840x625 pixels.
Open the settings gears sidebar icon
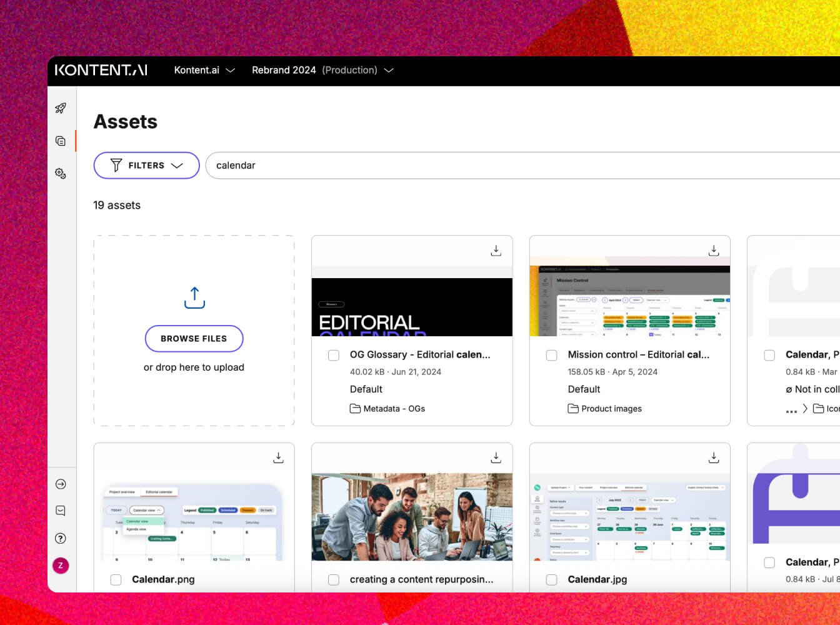61,173
